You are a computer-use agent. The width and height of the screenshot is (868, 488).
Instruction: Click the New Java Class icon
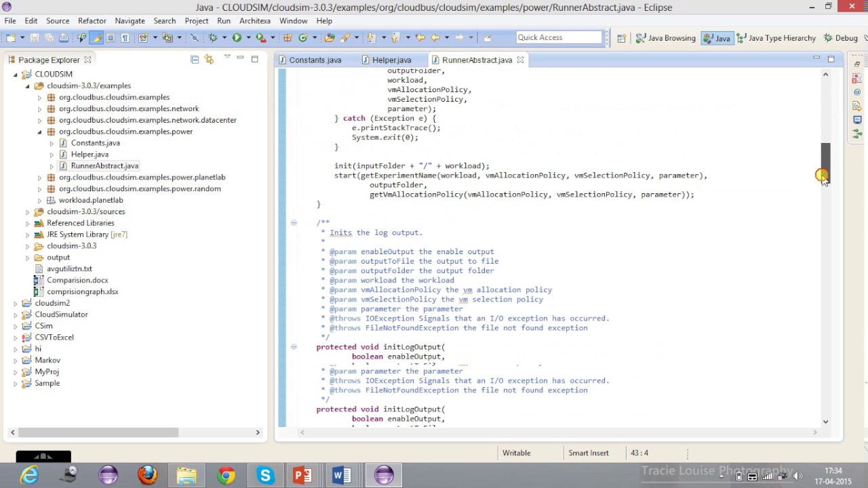302,37
